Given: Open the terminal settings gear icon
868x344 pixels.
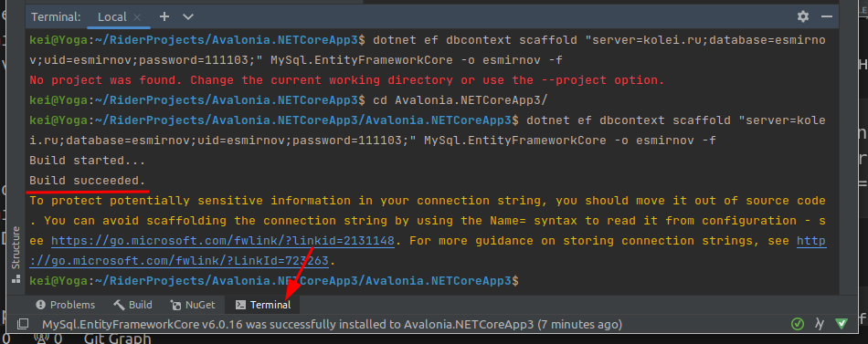Looking at the screenshot, I should click(803, 16).
